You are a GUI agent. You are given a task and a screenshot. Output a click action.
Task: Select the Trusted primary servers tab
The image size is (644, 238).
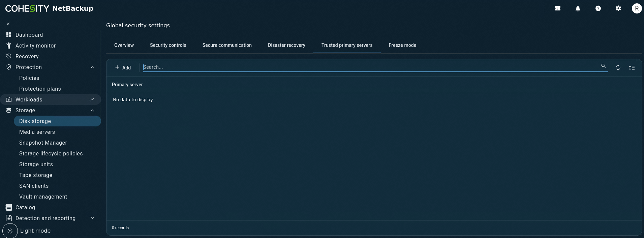point(347,45)
